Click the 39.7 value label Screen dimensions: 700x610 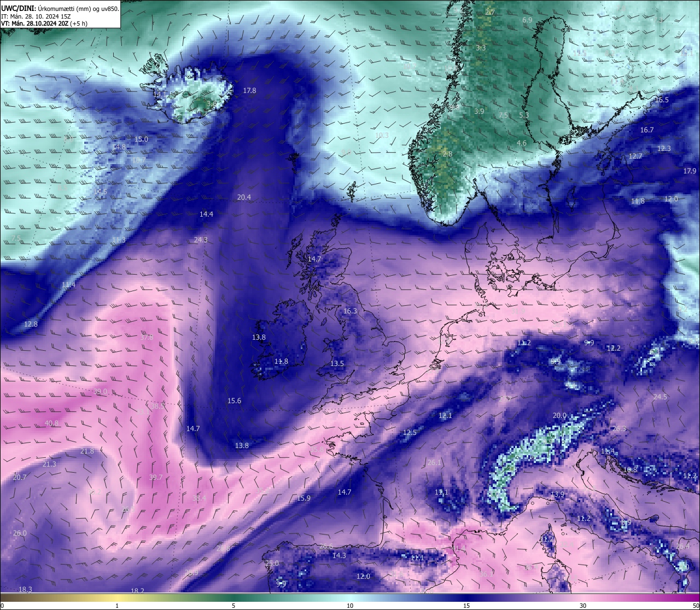pyautogui.click(x=156, y=477)
